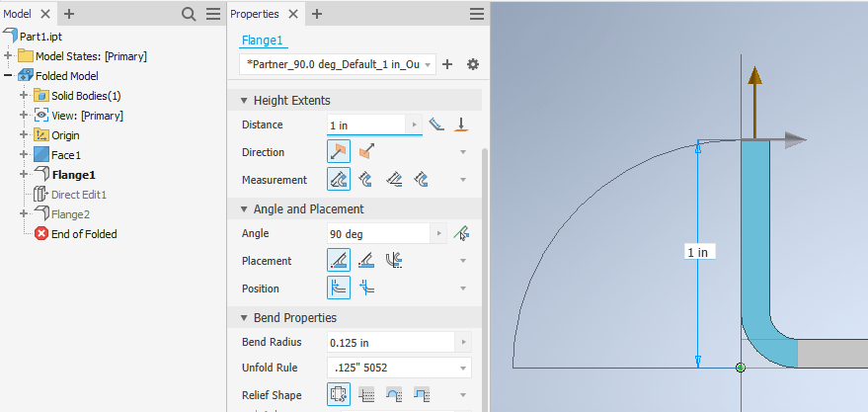Click the Flange1 link in Properties

click(x=262, y=41)
